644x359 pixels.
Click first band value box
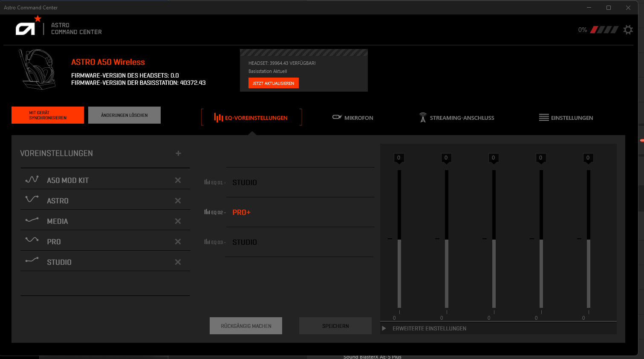click(x=399, y=158)
